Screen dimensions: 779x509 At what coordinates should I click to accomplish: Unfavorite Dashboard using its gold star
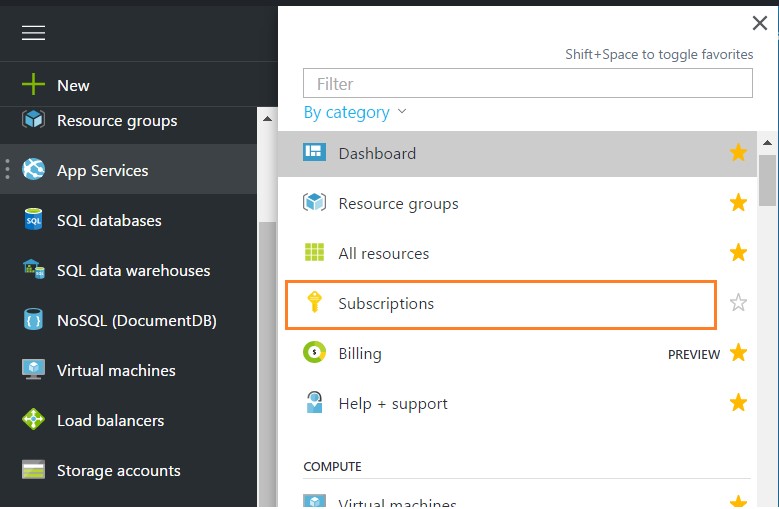pyautogui.click(x=738, y=153)
